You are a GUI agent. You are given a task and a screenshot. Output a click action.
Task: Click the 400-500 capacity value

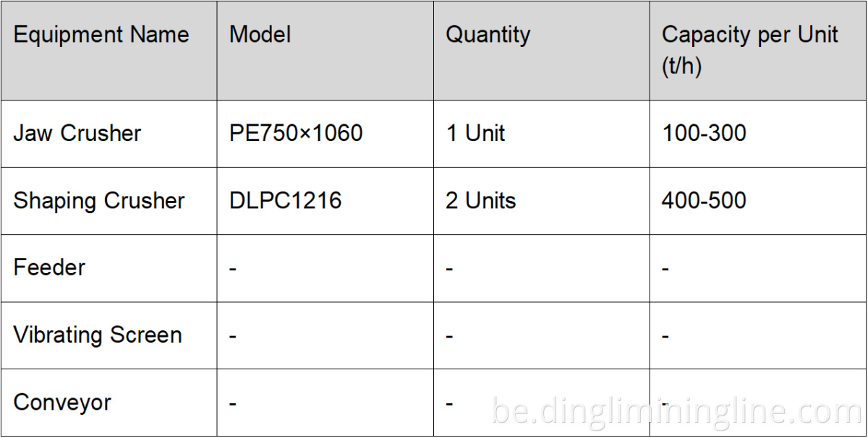[704, 201]
